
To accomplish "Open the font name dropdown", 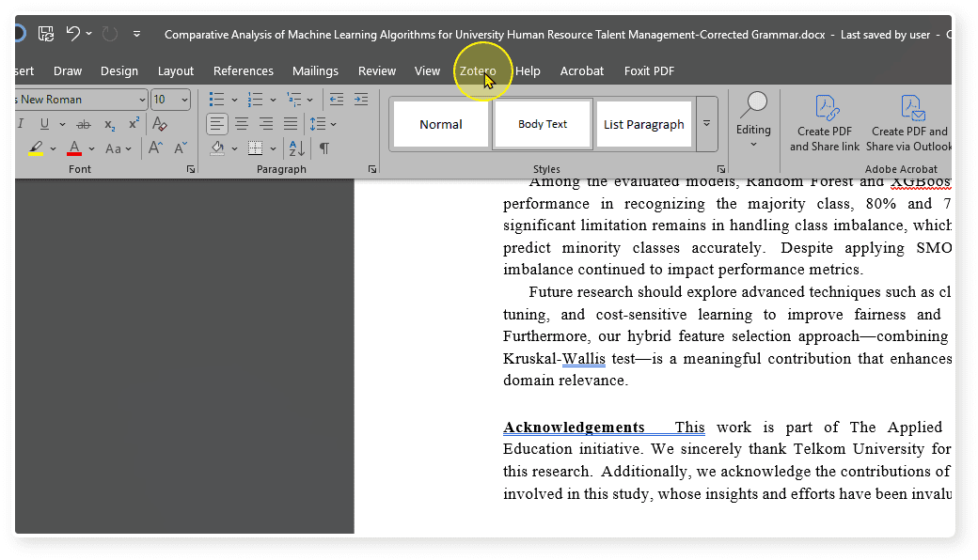I will tap(143, 100).
